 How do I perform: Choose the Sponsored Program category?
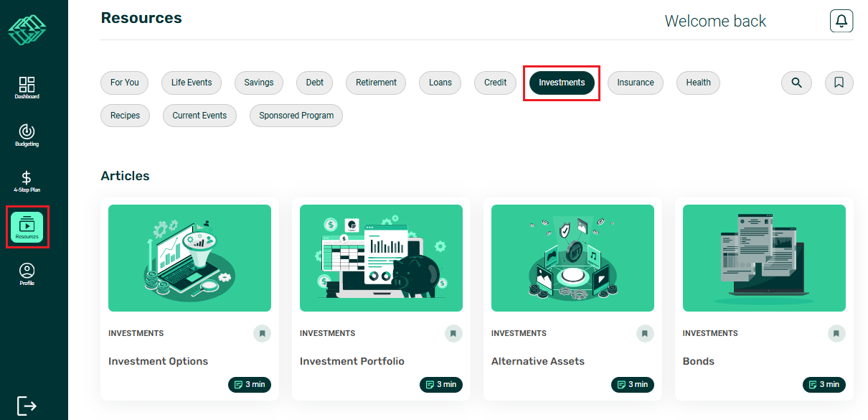pos(296,116)
